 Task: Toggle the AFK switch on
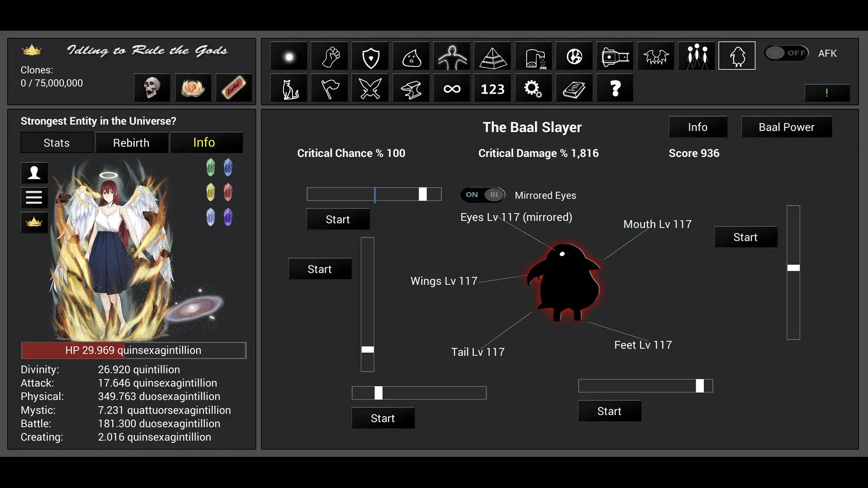pyautogui.click(x=787, y=53)
